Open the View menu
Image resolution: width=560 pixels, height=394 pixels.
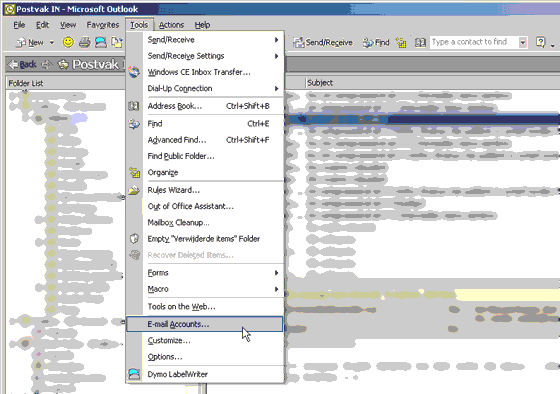[68, 25]
